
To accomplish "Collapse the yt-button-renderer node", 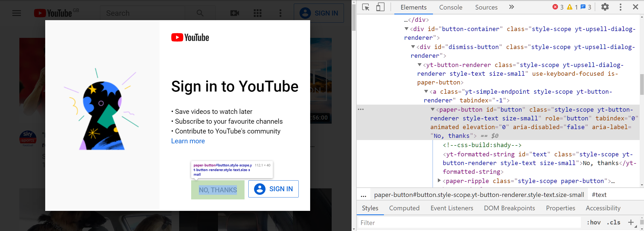I will tap(420, 65).
